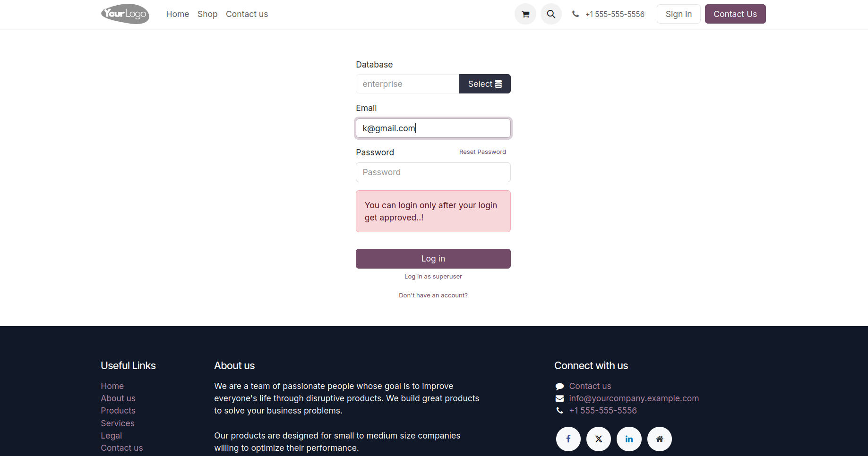The image size is (868, 456).
Task: Click the search magnifier icon
Action: pos(551,14)
